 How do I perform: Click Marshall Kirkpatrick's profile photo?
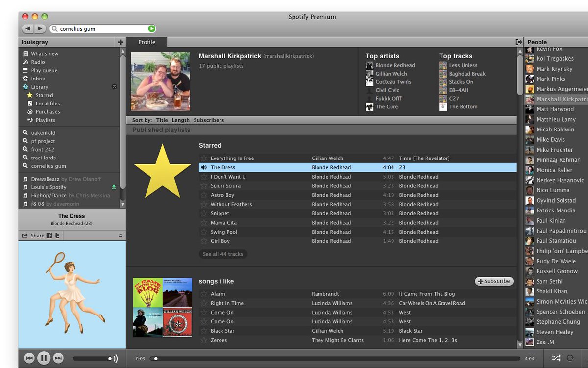tap(160, 81)
